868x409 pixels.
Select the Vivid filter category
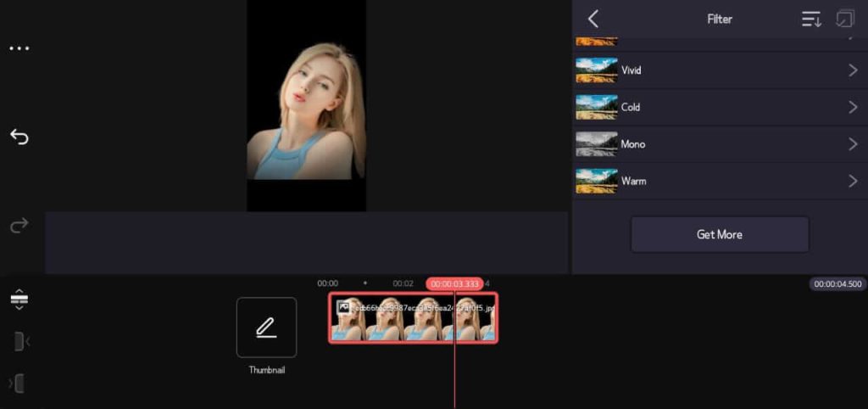(x=720, y=70)
